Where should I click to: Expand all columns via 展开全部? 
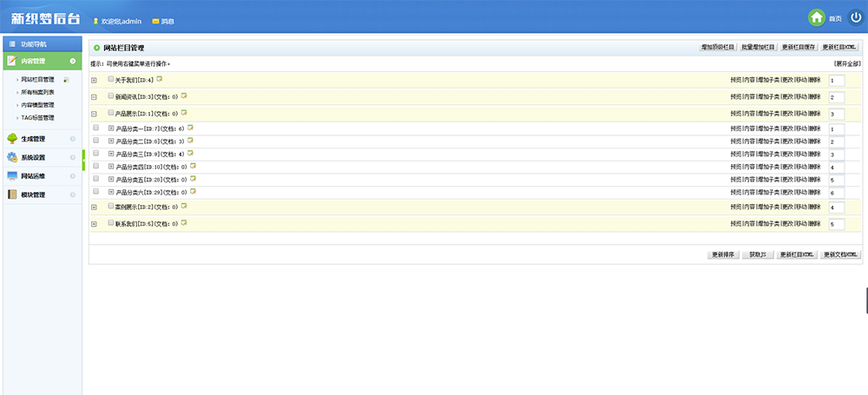pyautogui.click(x=846, y=63)
